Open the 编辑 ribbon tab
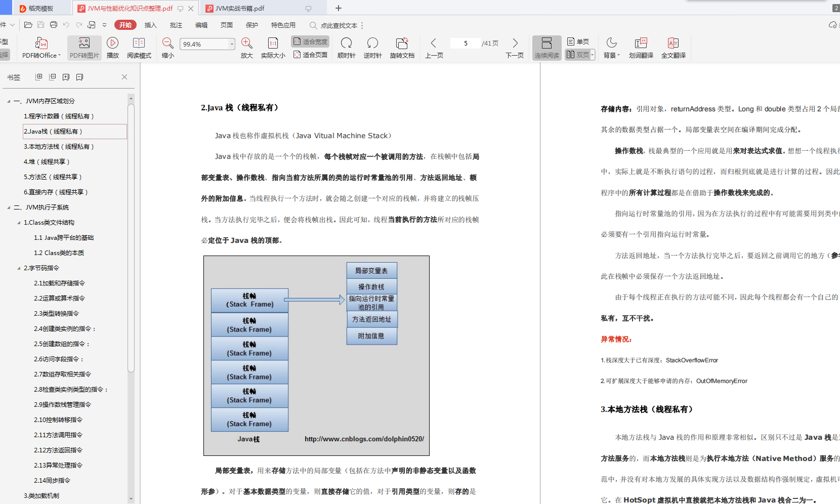Screen dimensions: 840x504 click(201, 25)
